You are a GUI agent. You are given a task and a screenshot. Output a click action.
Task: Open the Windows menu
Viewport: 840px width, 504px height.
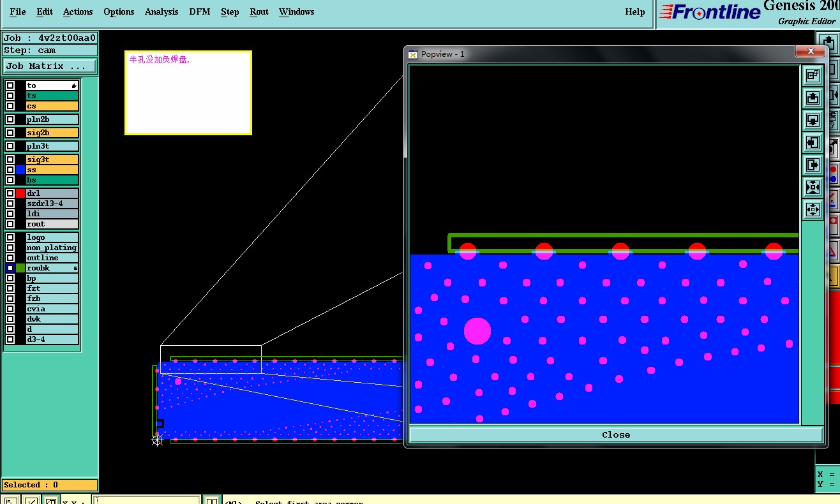tap(297, 11)
